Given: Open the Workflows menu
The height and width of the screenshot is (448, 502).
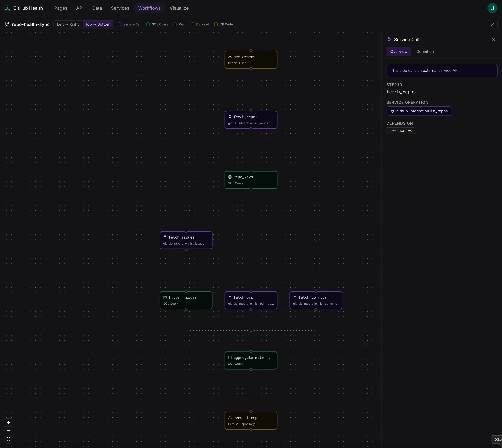Looking at the screenshot, I should [149, 8].
